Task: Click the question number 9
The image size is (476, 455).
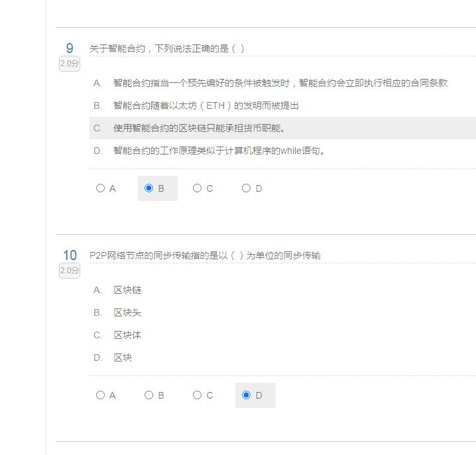Action: click(70, 48)
